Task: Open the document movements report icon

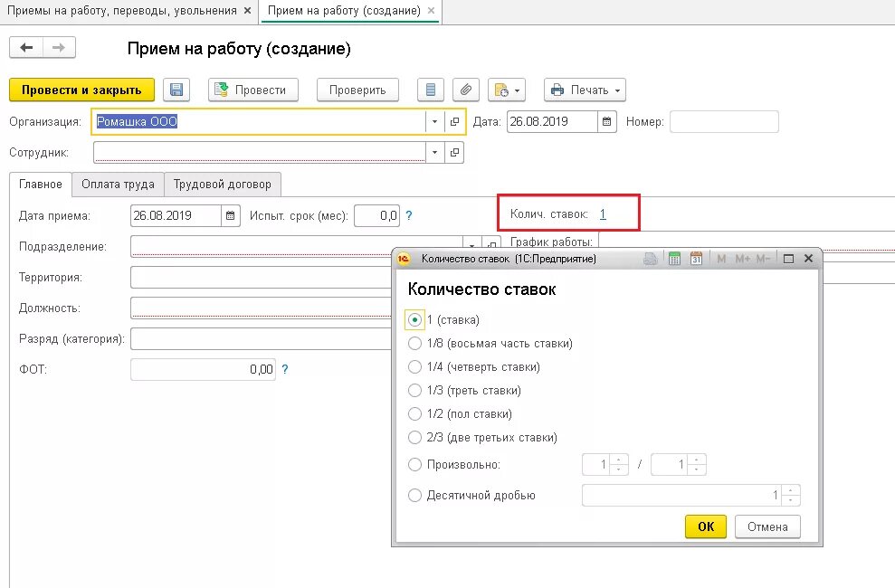Action: point(431,90)
